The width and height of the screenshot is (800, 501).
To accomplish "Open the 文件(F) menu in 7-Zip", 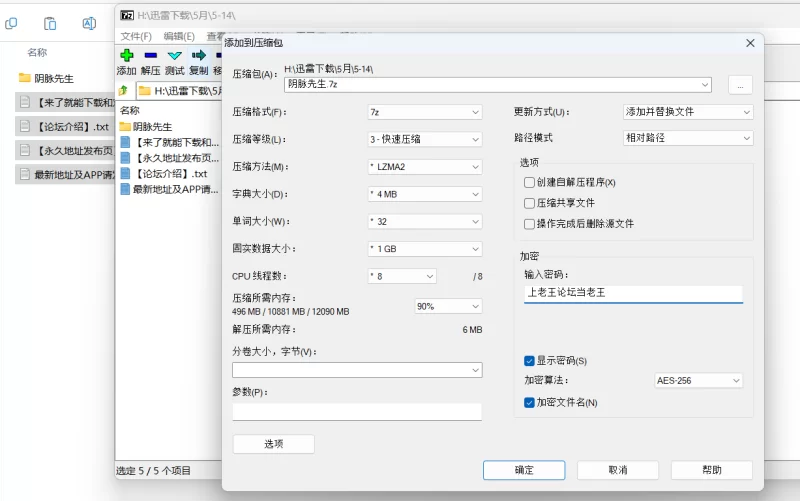I will 136,36.
